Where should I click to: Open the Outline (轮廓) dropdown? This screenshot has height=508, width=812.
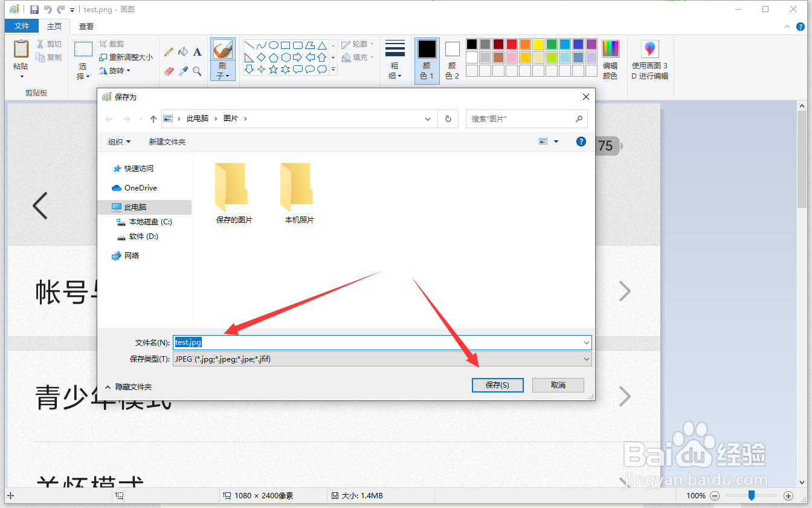pos(357,44)
